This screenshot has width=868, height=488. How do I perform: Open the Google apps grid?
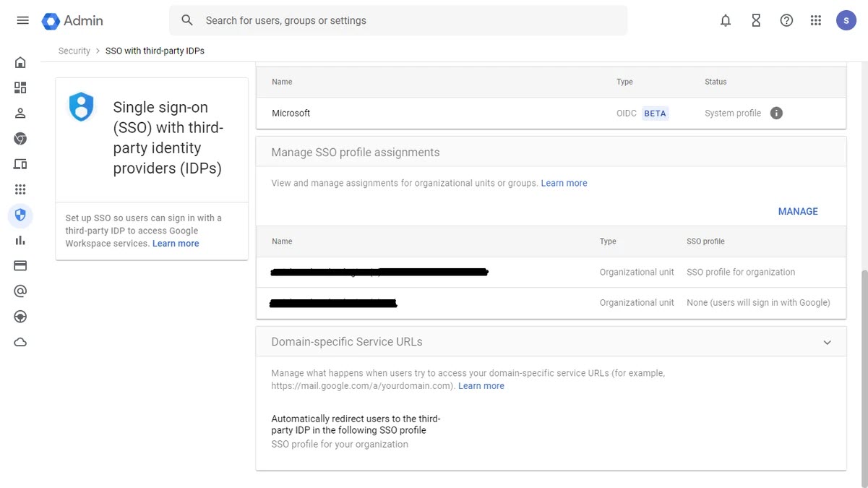pos(816,20)
